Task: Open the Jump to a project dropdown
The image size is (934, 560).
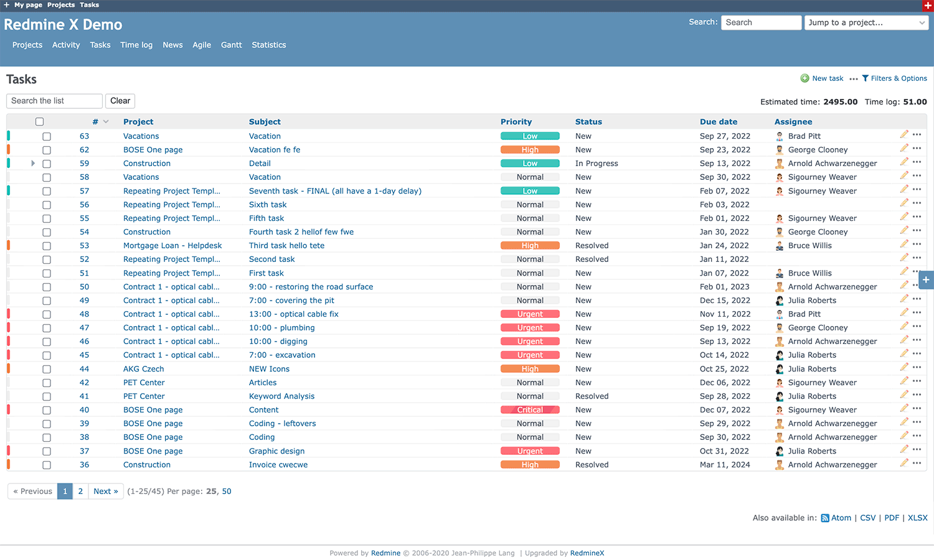Action: click(866, 22)
